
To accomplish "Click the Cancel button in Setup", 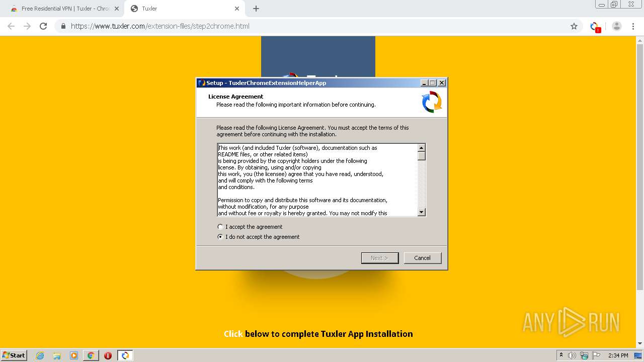I will (423, 258).
